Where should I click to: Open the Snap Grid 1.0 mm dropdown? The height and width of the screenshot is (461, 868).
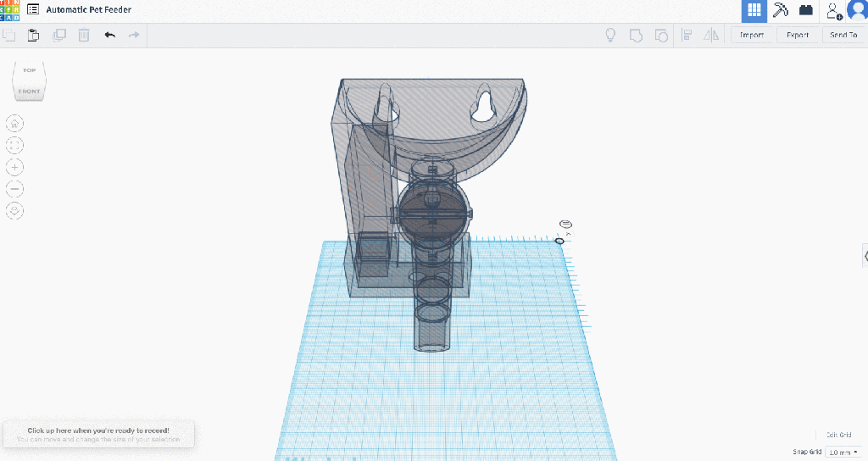coord(843,453)
